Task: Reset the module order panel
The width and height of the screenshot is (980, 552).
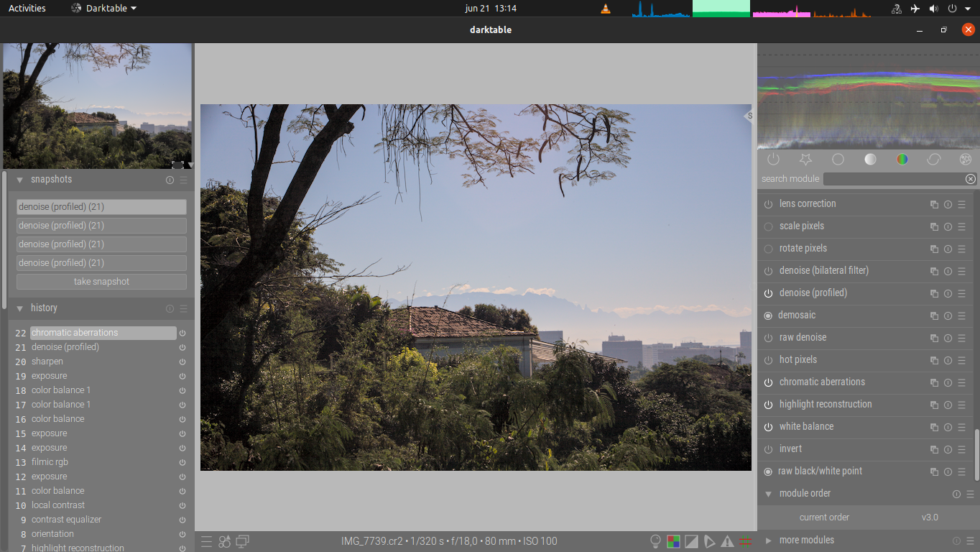Action: point(956,494)
